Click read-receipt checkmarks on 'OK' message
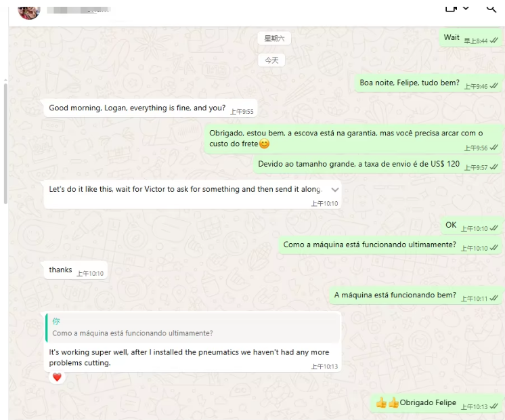Image resolution: width=505 pixels, height=420 pixels. [493, 228]
